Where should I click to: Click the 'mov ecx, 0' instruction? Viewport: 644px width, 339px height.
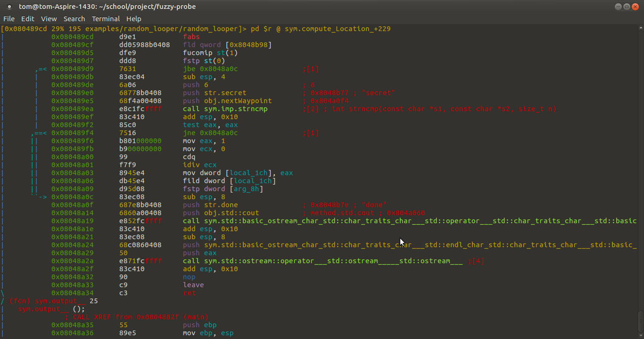[204, 149]
